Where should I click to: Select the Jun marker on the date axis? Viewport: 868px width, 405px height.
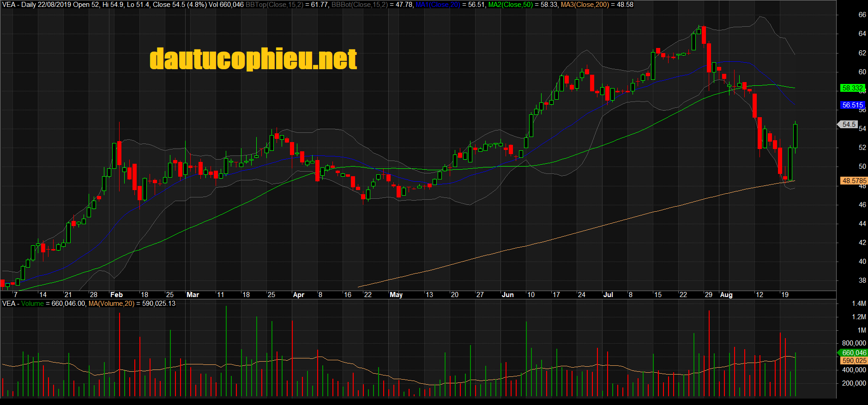[x=507, y=295]
